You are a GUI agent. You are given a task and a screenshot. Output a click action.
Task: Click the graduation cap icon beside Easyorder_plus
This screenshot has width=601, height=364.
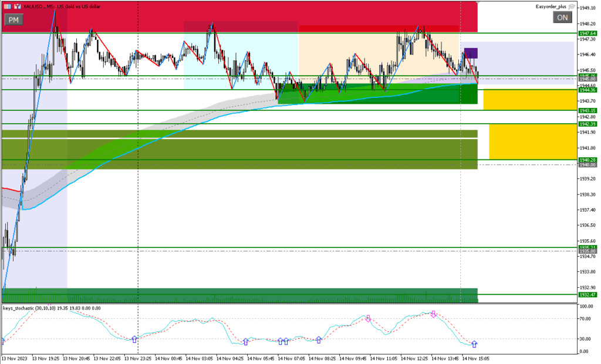coord(572,6)
